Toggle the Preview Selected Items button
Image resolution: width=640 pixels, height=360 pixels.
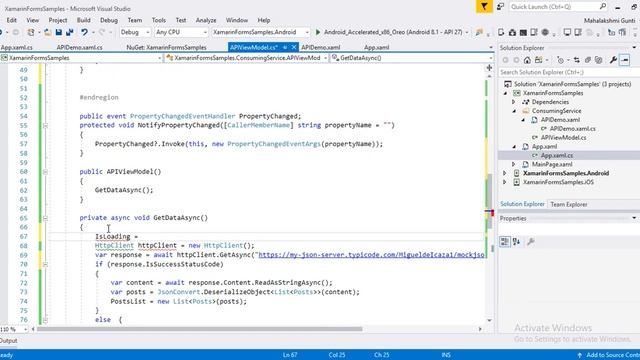click(624, 60)
